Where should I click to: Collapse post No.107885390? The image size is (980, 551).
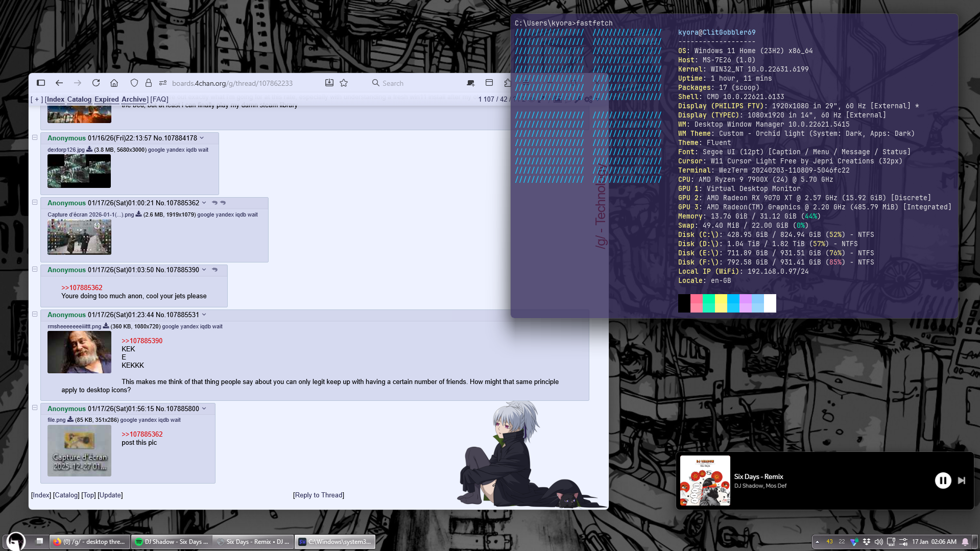point(35,269)
